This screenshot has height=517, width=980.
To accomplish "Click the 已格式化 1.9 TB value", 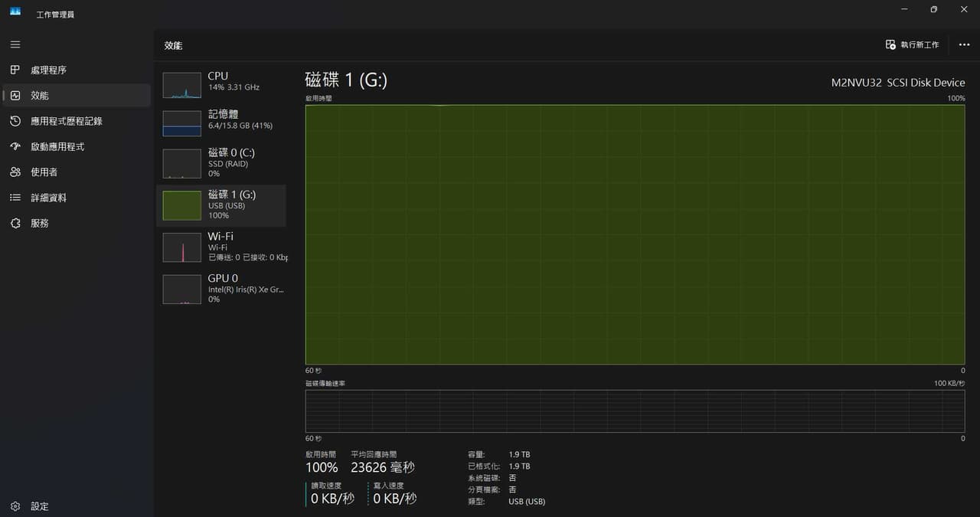I will 519,466.
